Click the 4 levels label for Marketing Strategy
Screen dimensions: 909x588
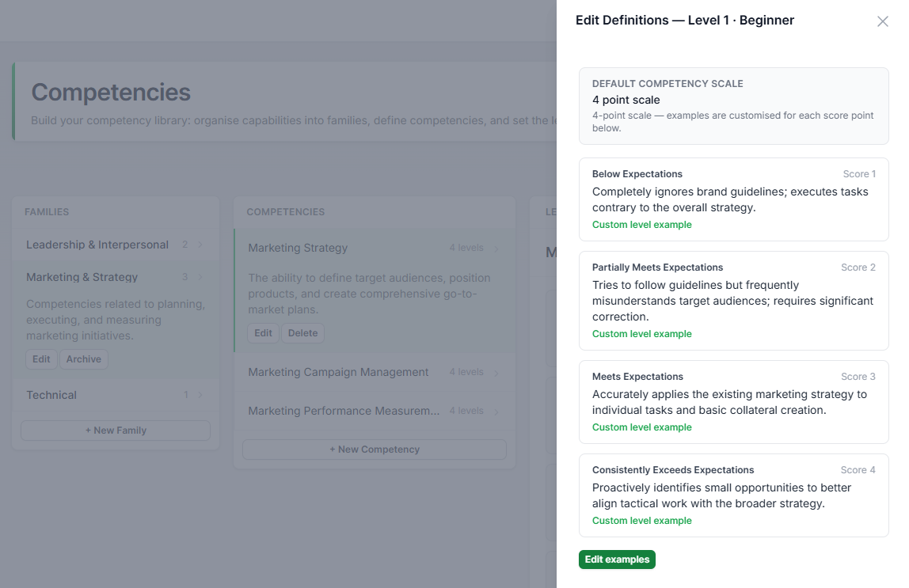(466, 248)
